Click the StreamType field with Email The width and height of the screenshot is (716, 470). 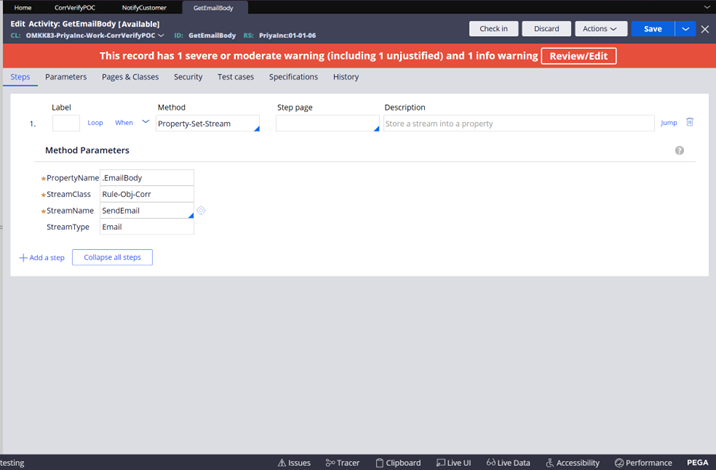click(147, 227)
